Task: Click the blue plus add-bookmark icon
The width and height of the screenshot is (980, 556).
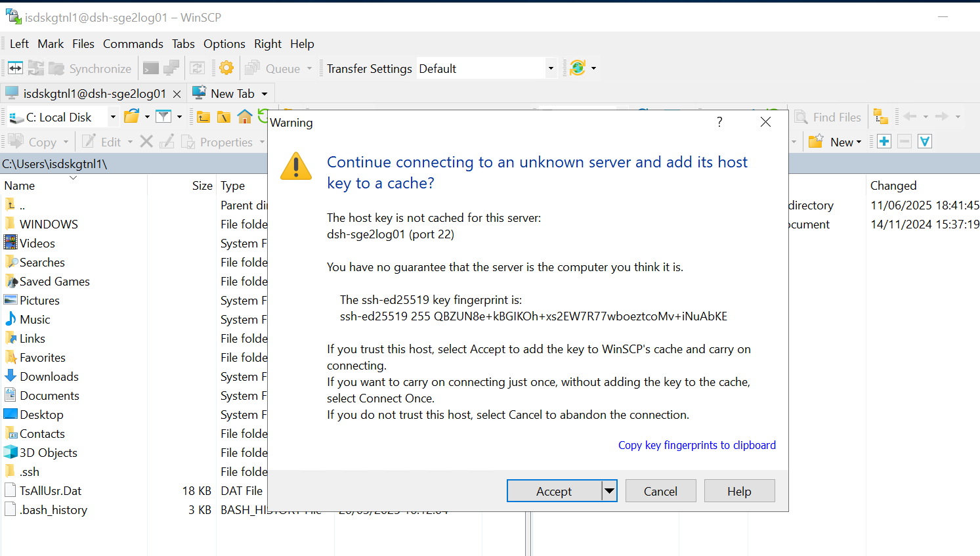Action: (884, 141)
